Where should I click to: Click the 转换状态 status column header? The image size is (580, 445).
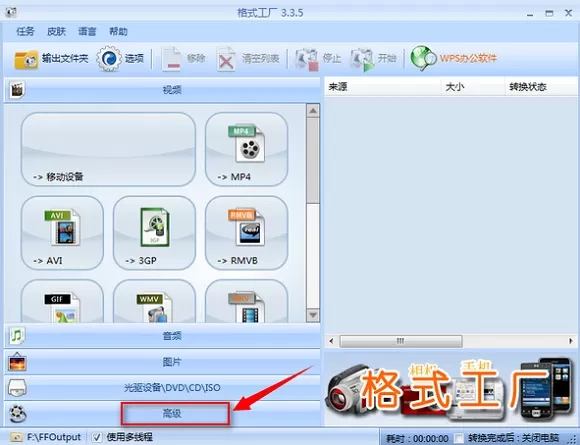pos(541,87)
